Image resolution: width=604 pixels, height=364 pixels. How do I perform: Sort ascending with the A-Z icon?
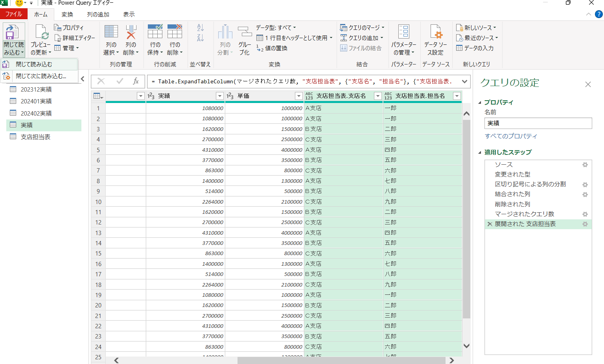point(201,28)
